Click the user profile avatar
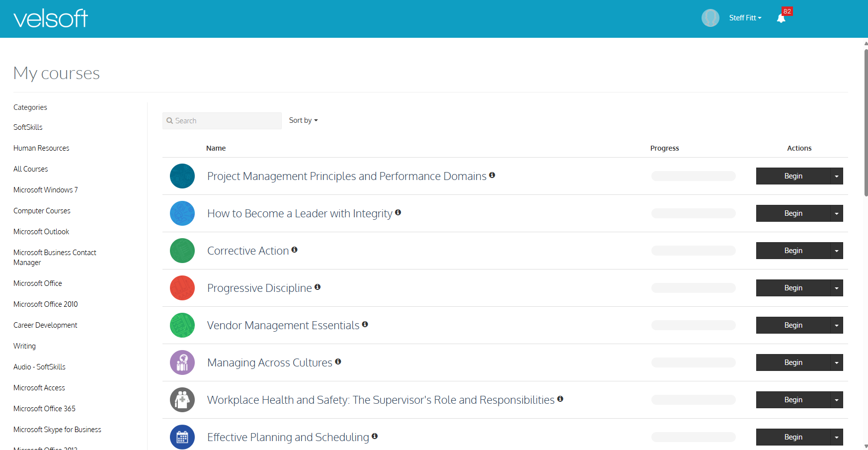 click(710, 17)
